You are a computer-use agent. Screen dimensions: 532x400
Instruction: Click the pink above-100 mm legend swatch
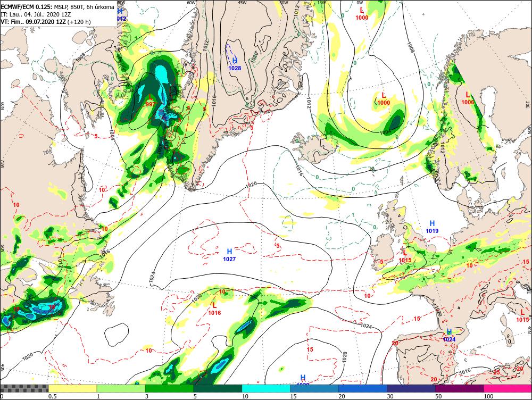coord(508,388)
